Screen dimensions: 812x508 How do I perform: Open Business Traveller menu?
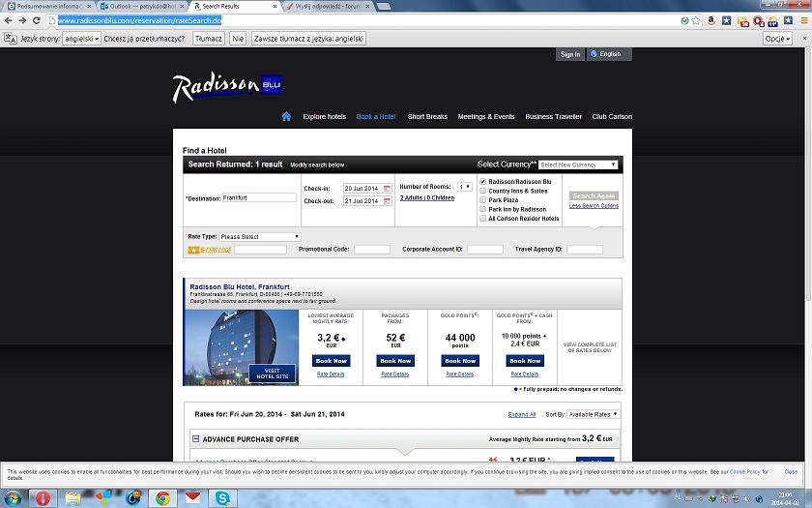pos(553,117)
